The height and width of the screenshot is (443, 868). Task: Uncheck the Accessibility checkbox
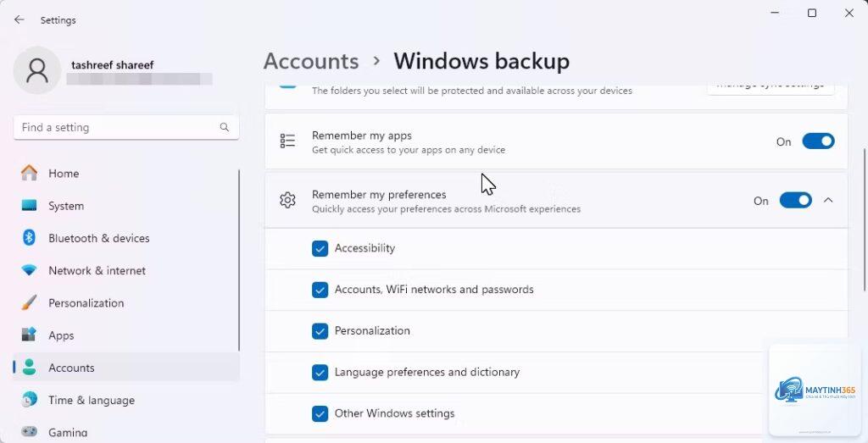[320, 248]
